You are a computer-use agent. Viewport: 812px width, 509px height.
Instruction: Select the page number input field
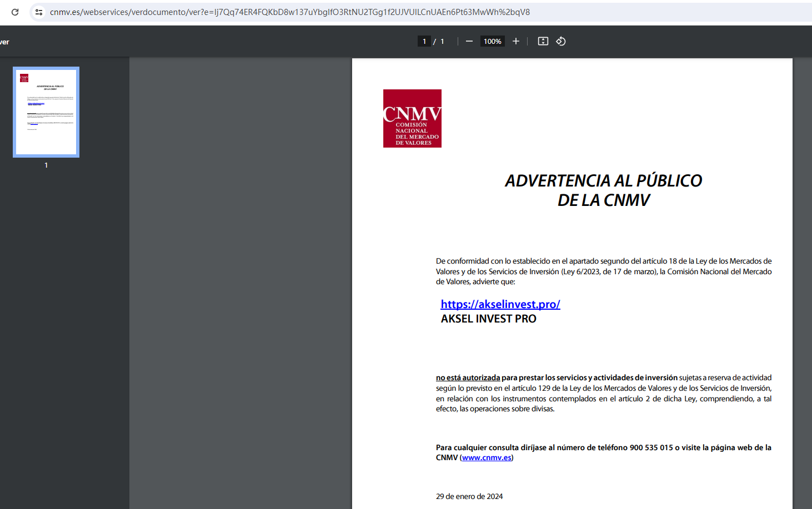click(x=424, y=41)
